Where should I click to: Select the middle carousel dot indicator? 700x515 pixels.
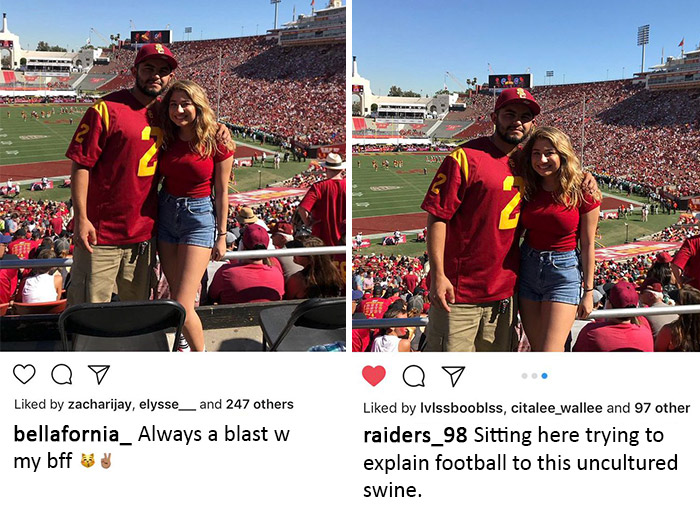point(534,376)
